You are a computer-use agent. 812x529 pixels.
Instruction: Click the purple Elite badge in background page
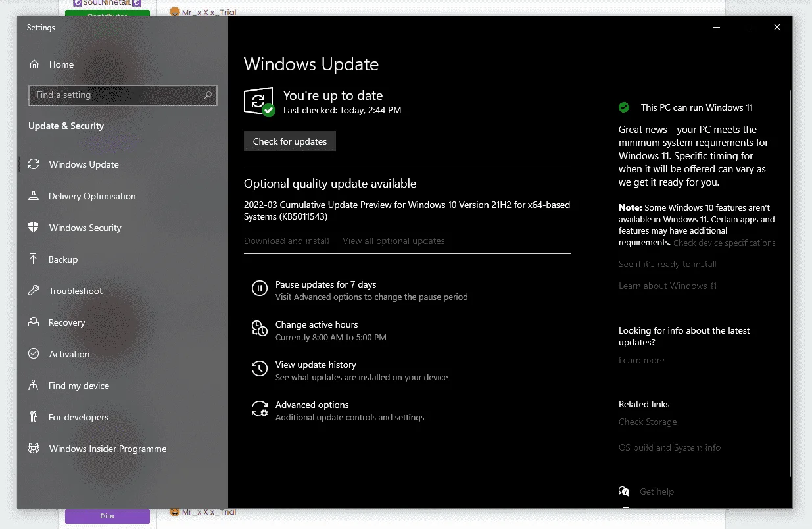pos(107,516)
